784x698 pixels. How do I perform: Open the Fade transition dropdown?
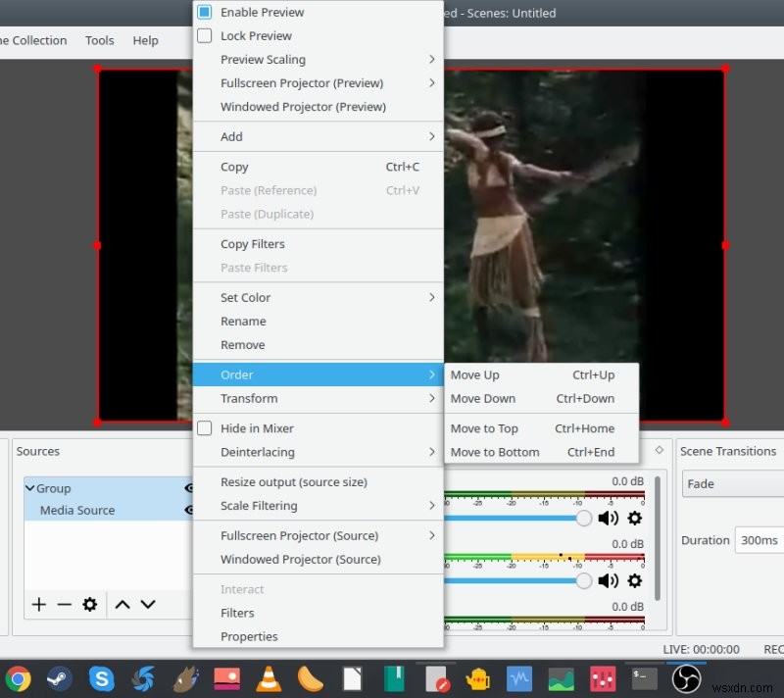[x=732, y=483]
